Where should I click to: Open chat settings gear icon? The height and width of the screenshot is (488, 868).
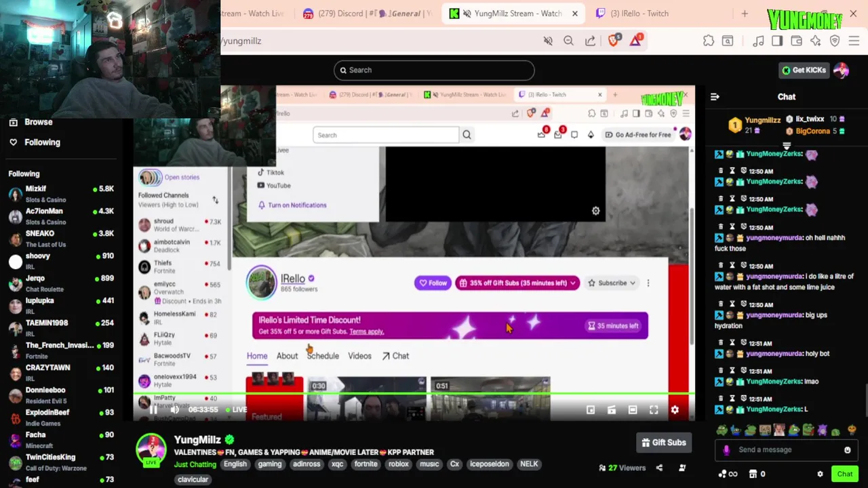pyautogui.click(x=820, y=474)
